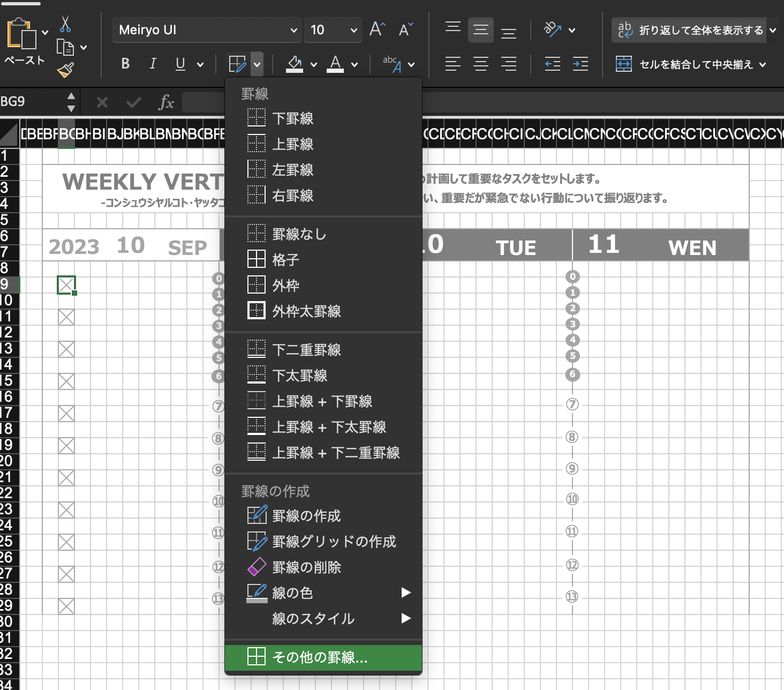
Task: Select 罫線の削除 eraser option
Action: 306,567
